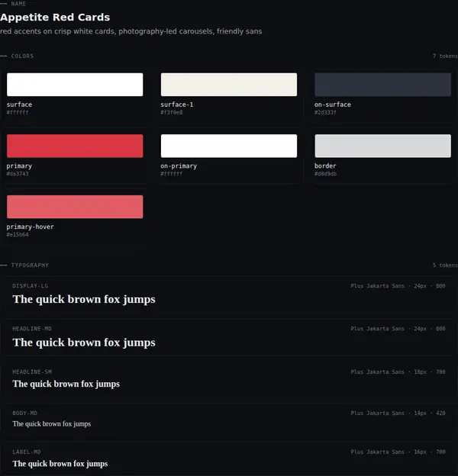Select the white surface color swatch
Viewport: 458px width, 476px height.
(75, 85)
